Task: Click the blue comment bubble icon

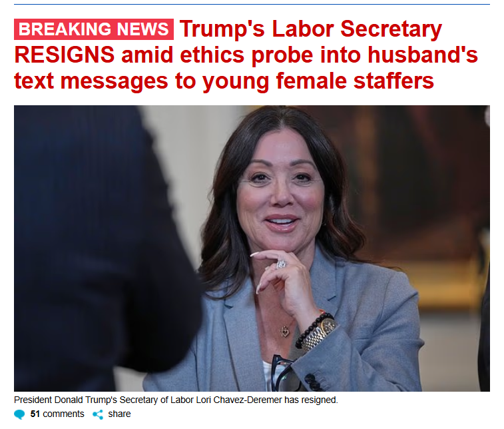Action: [19, 414]
